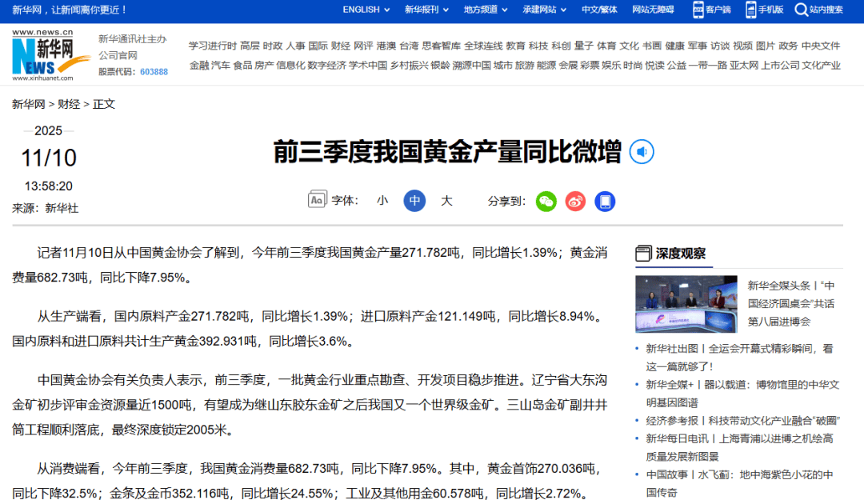Open the 时尚 channel
Viewport: 864px width, 504px height.
(633, 66)
